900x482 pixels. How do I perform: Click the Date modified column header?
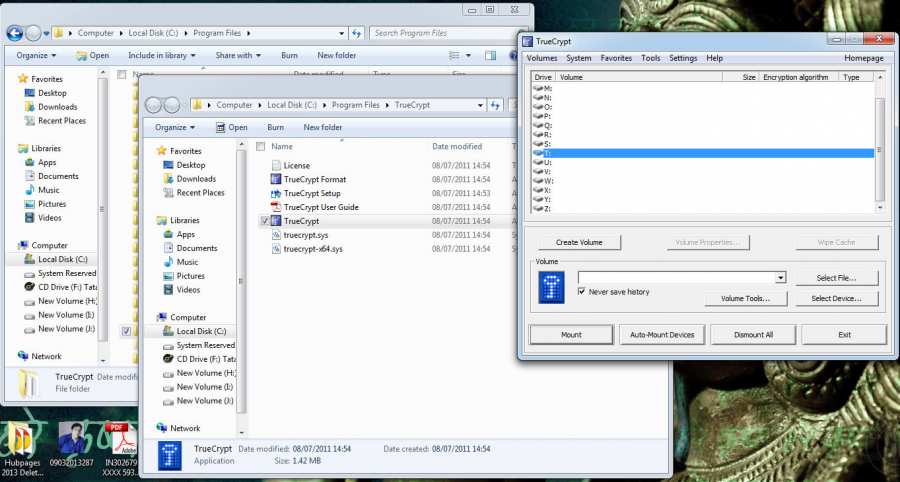pyautogui.click(x=457, y=146)
